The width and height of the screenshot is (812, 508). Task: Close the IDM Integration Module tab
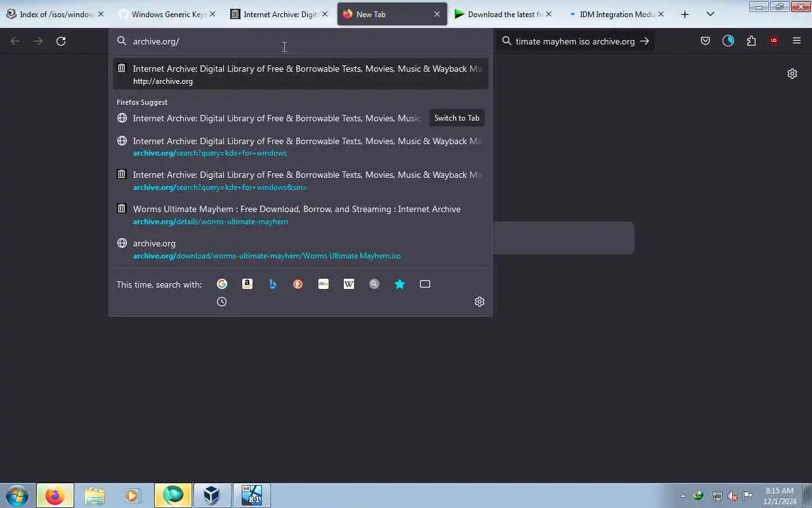click(x=661, y=14)
